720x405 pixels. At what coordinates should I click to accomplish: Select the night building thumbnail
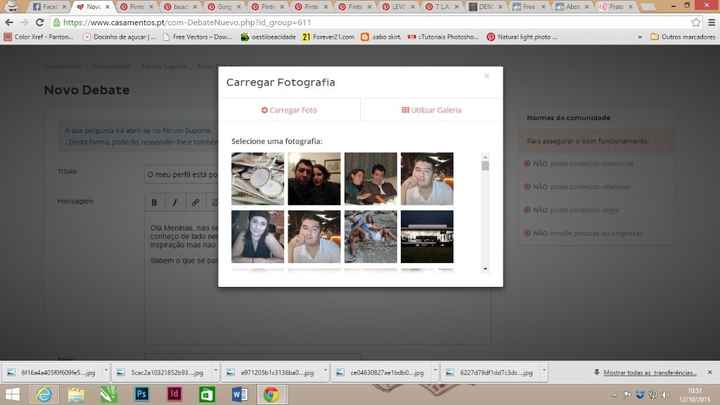(x=427, y=237)
